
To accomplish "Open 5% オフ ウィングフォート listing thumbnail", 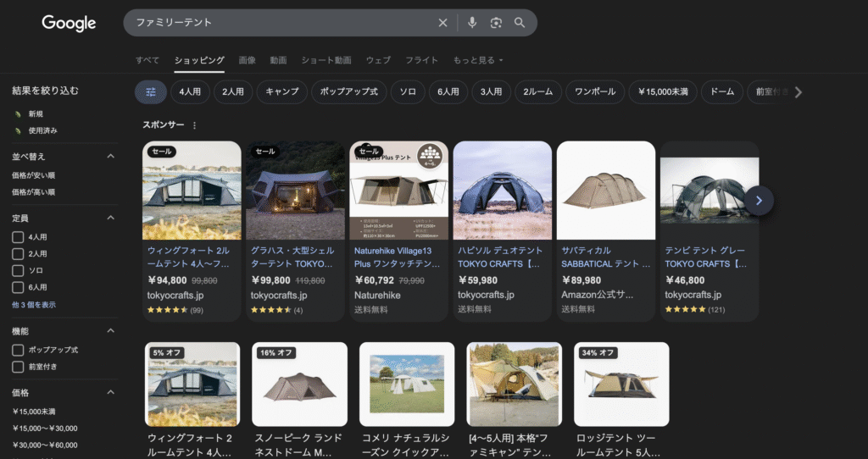I will [x=192, y=384].
